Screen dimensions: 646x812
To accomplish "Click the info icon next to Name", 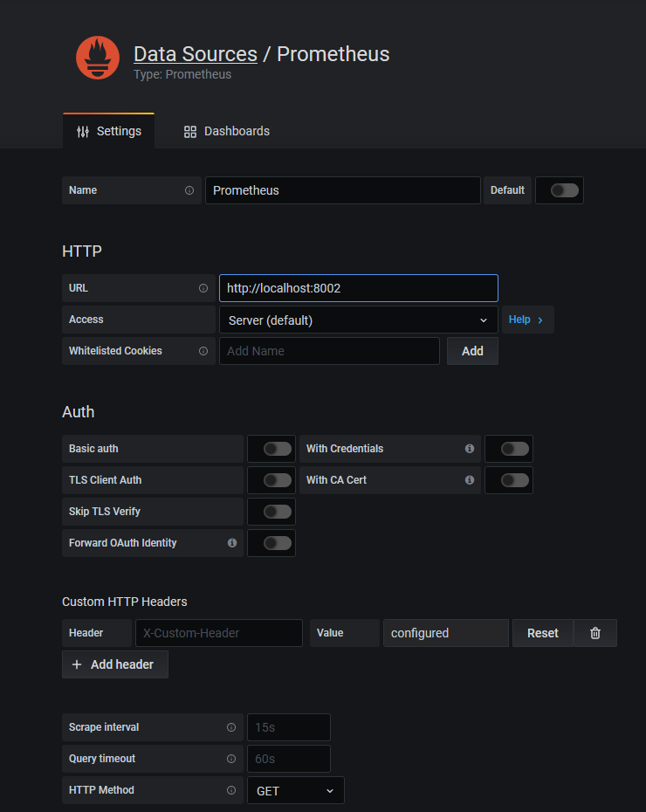I will (189, 190).
